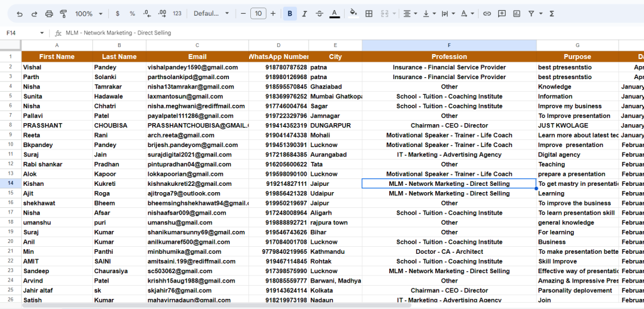
Task: Select the JUST KWOLAGE purpose cell
Action: (577, 126)
